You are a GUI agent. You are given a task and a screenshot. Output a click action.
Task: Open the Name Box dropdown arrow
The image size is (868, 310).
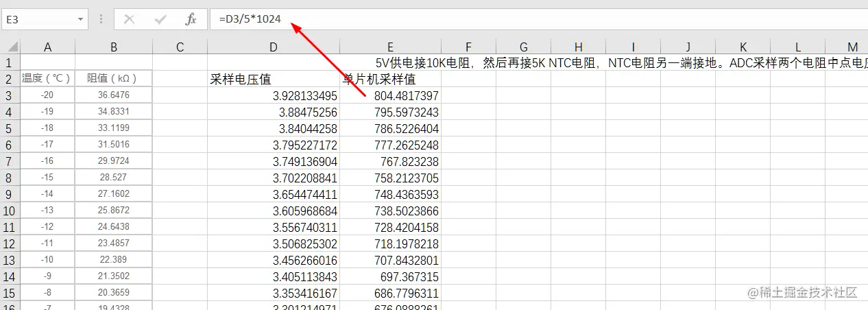[81, 20]
